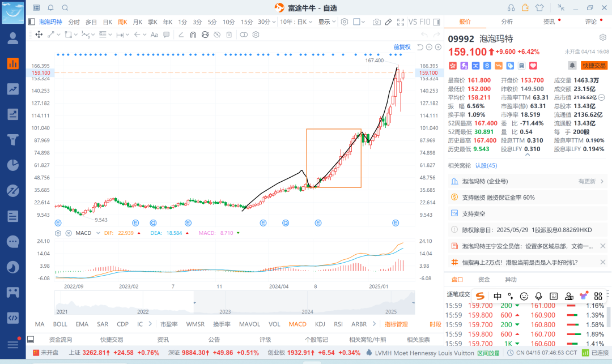
Task: Toggle the VS compare mode
Action: click(413, 22)
